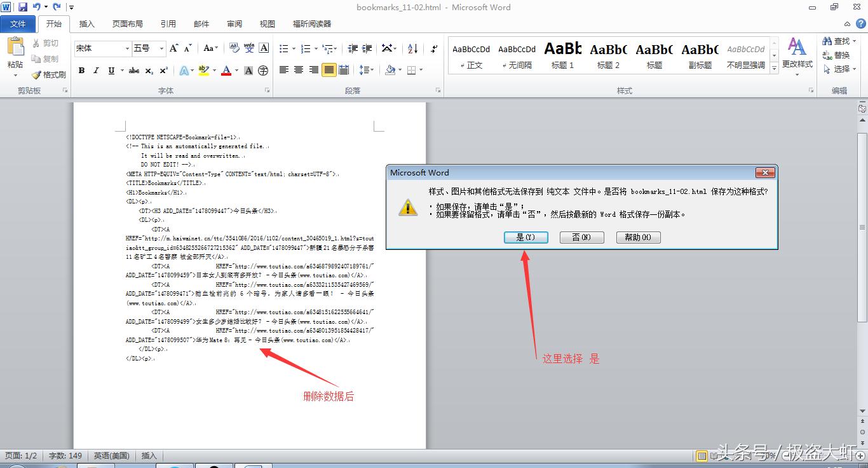The image size is (868, 468).
Task: Toggle Bold formatting
Action: click(x=81, y=71)
